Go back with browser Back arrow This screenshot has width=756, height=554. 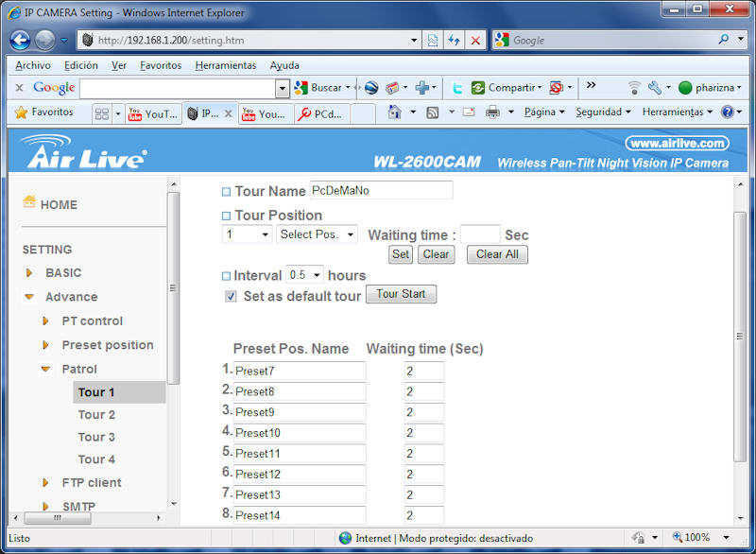pos(20,40)
